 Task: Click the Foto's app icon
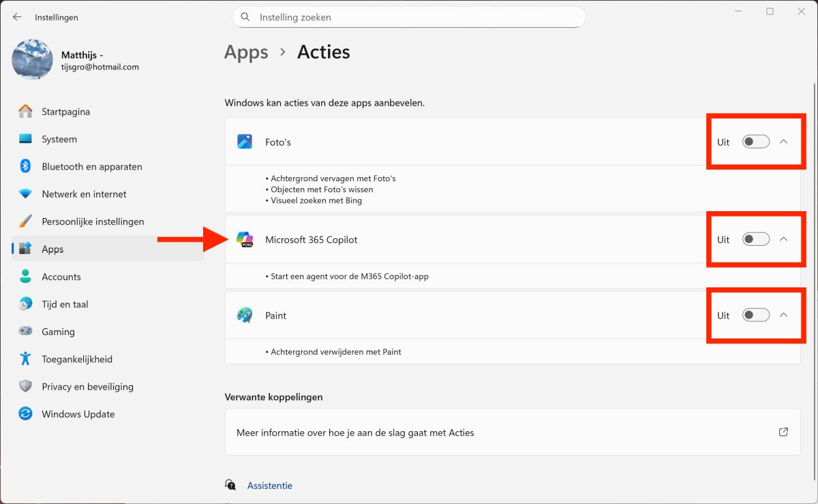click(244, 142)
